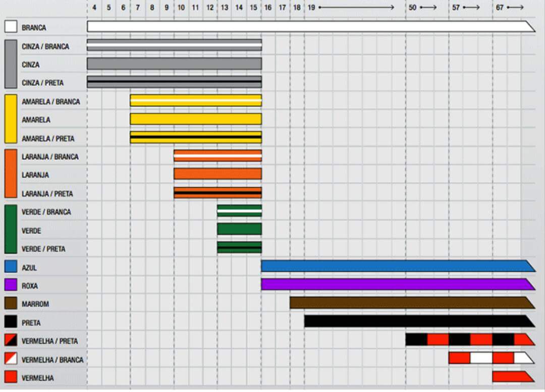
Task: Select the brown square beside MARROM
Action: [11, 303]
